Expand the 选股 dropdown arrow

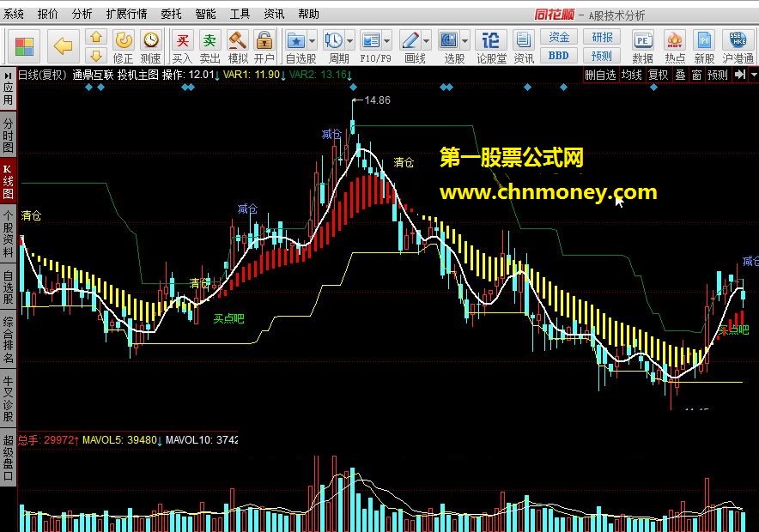tap(465, 41)
